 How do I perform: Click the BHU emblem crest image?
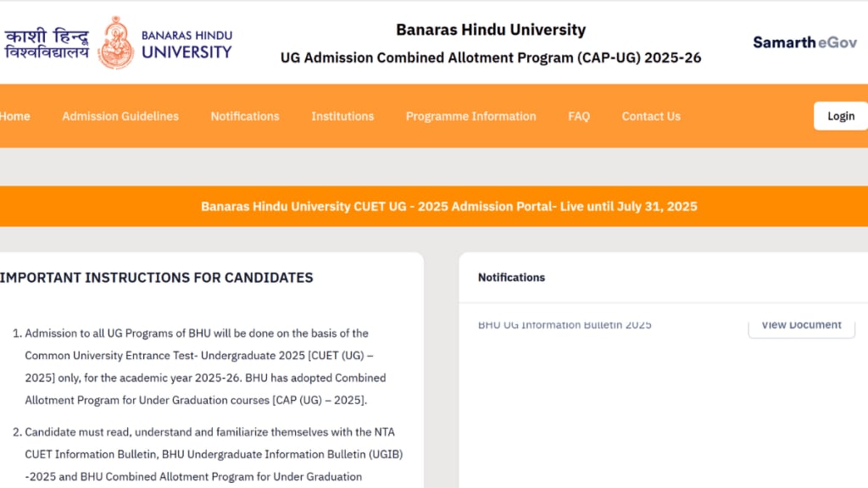coord(114,42)
